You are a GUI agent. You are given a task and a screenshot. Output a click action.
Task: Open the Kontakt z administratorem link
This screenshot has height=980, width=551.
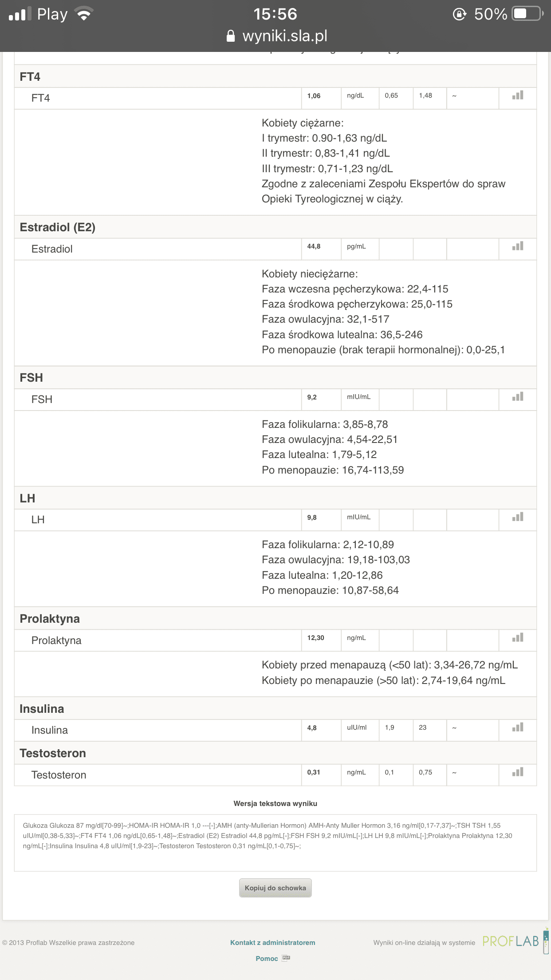point(272,942)
